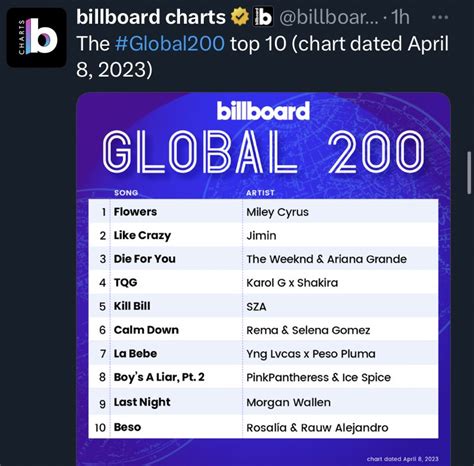Click the billboard charts display name
Screen dimensions: 474x466
151,17
